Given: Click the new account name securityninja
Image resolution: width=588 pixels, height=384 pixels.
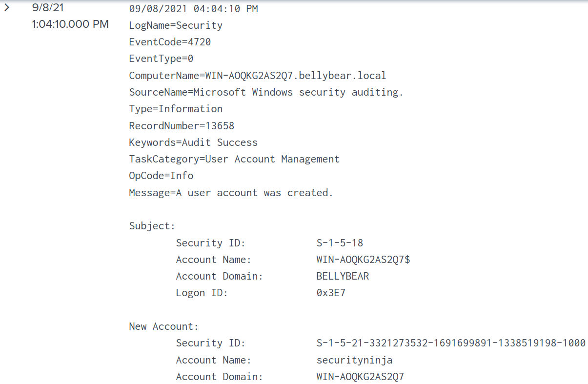Looking at the screenshot, I should pos(354,360).
